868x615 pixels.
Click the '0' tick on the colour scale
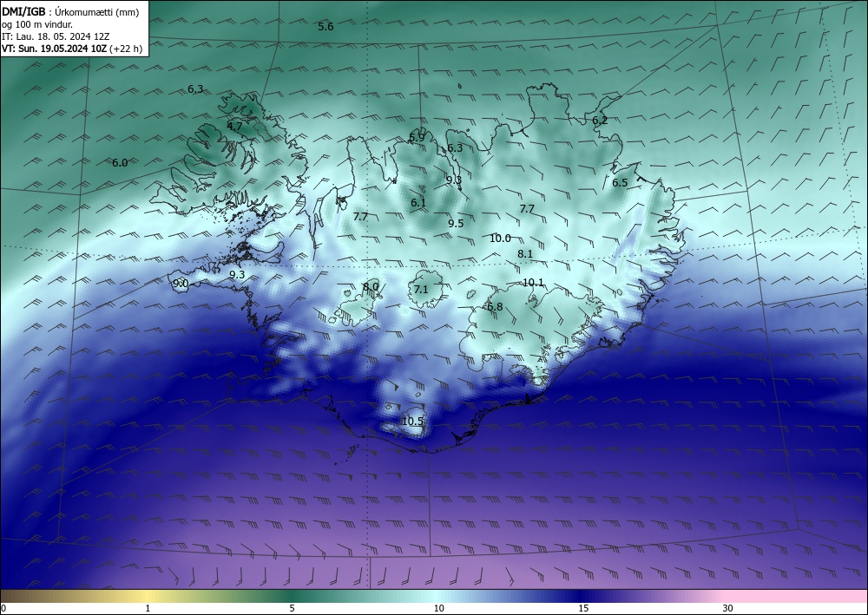coord(3,608)
